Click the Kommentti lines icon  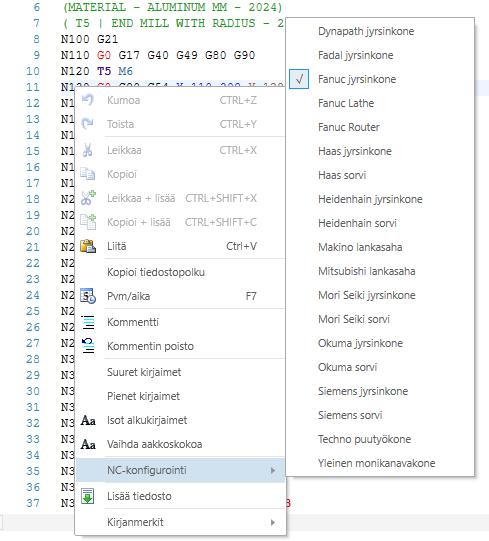88,322
